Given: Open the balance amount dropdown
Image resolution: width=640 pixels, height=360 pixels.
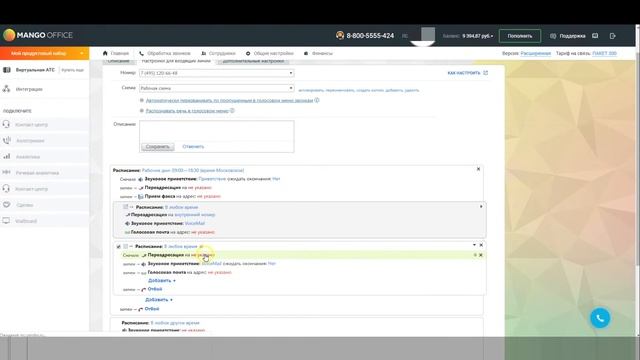Looking at the screenshot, I should click(x=477, y=36).
